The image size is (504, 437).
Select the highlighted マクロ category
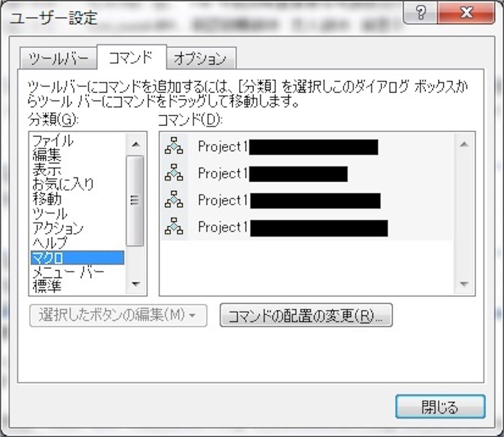[77, 257]
